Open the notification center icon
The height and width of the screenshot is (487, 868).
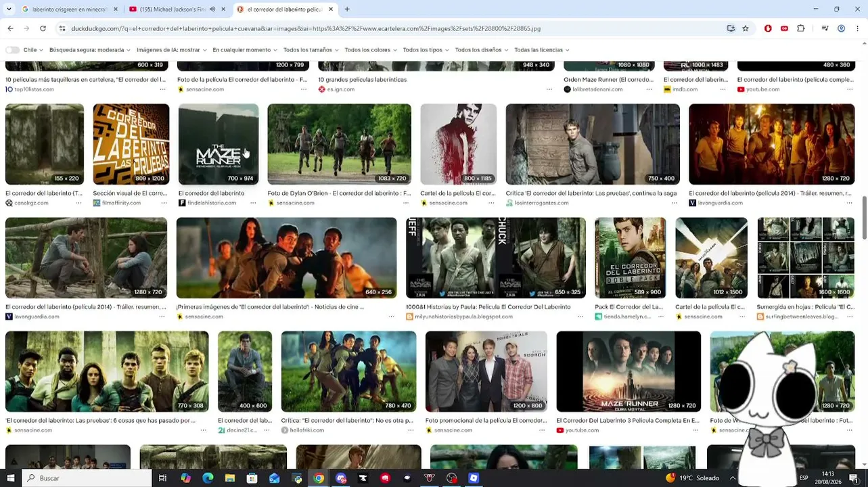click(854, 478)
